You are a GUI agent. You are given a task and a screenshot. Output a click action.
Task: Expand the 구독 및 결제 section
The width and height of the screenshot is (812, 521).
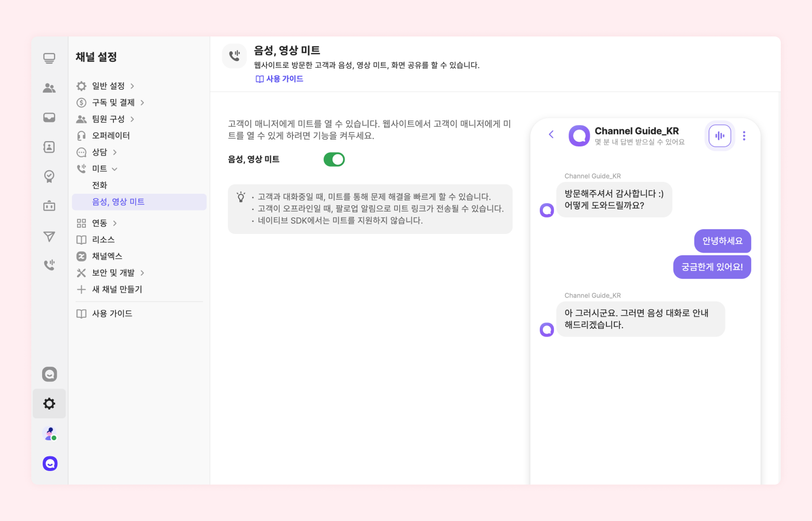(x=113, y=103)
